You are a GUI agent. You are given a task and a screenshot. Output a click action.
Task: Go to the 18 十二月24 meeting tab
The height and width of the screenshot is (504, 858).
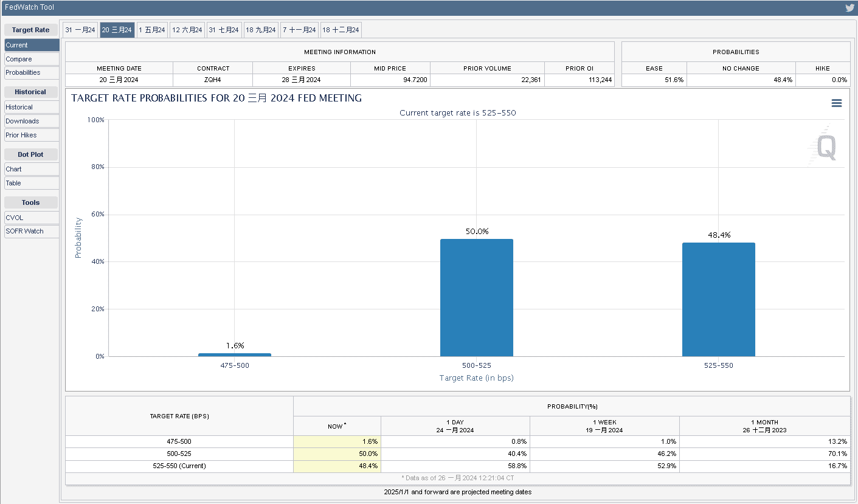tap(341, 30)
